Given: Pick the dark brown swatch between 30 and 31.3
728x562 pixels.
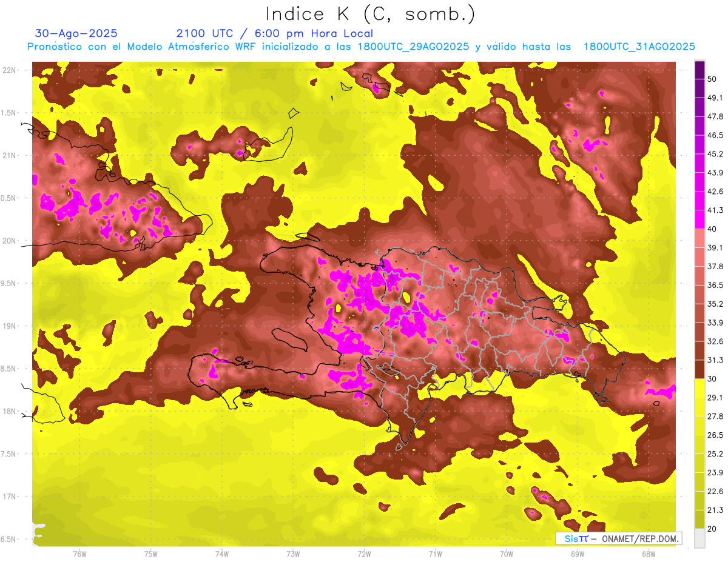Looking at the screenshot, I should click(699, 369).
